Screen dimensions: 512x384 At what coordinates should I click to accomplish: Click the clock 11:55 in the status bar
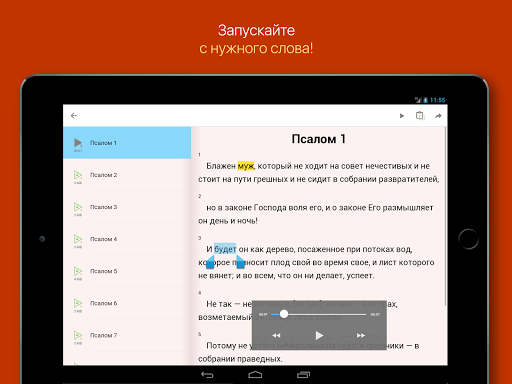click(x=437, y=100)
